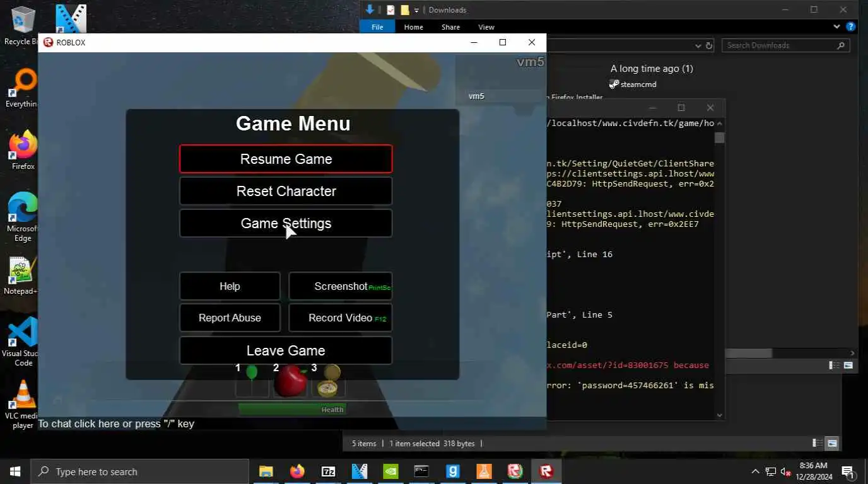868x484 pixels.
Task: Click the Roblox health bar
Action: [x=291, y=410]
